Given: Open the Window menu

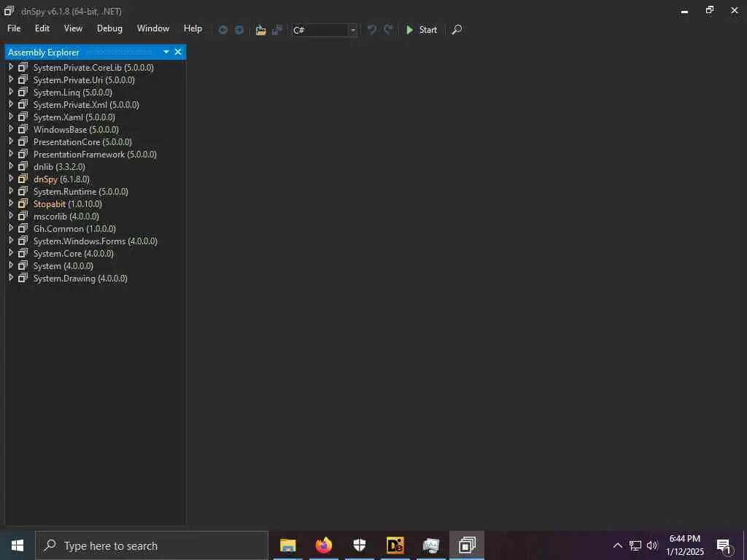Looking at the screenshot, I should [x=153, y=28].
